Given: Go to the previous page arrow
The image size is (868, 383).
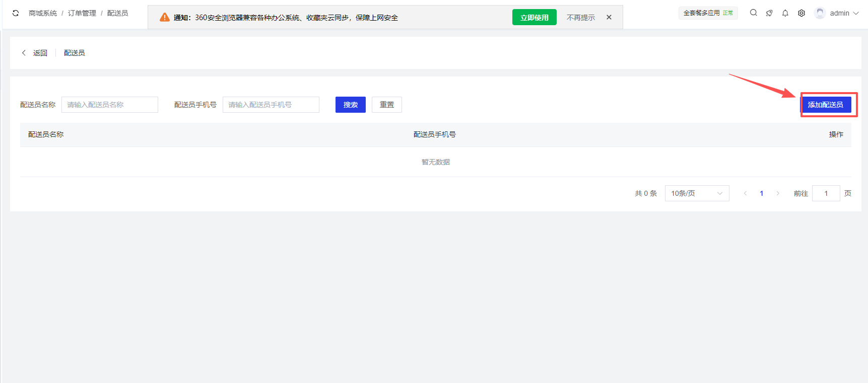Looking at the screenshot, I should pos(745,193).
